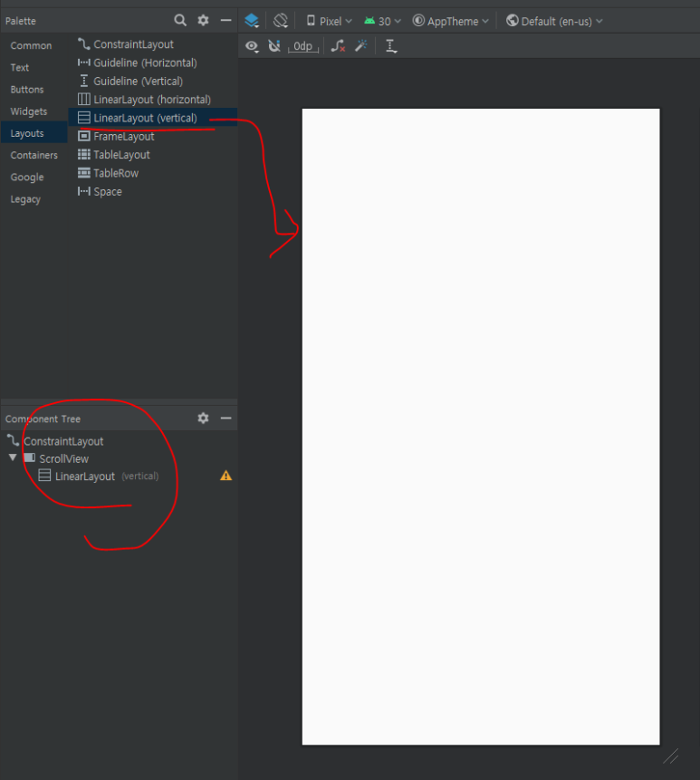Minimize the Palette panel
The width and height of the screenshot is (700, 780).
[x=225, y=21]
